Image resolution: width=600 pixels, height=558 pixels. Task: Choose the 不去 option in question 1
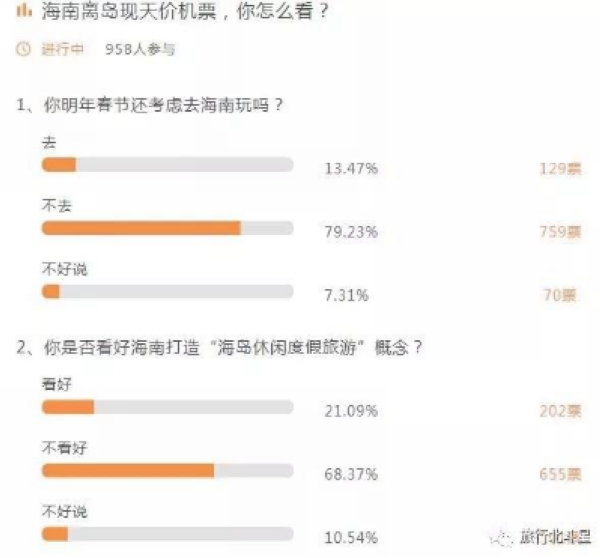pyautogui.click(x=57, y=206)
